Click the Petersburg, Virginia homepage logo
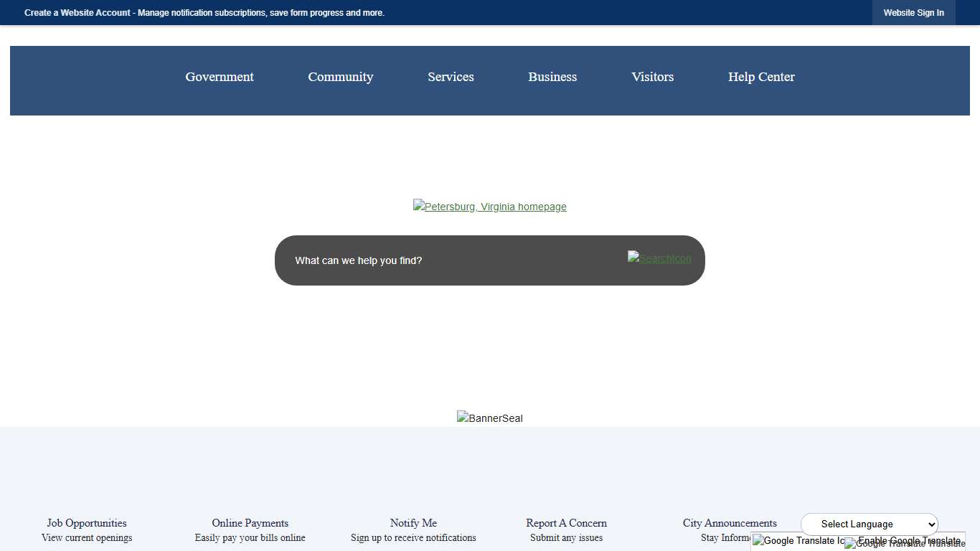 pos(489,207)
